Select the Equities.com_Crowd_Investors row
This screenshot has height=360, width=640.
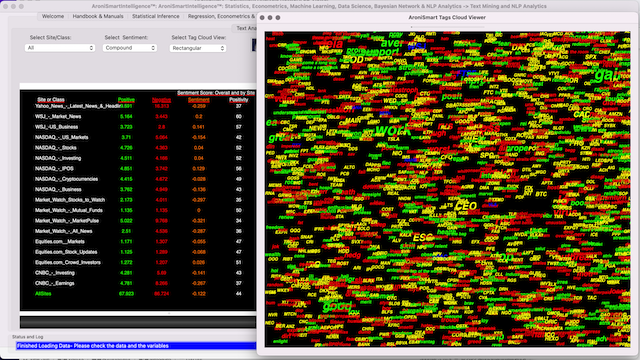[x=138, y=262]
